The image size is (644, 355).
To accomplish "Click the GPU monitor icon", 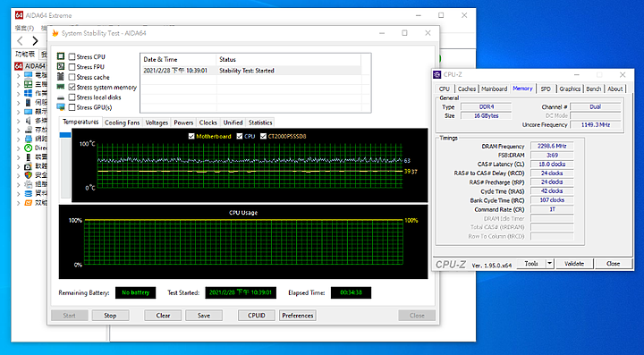I will tap(61, 107).
